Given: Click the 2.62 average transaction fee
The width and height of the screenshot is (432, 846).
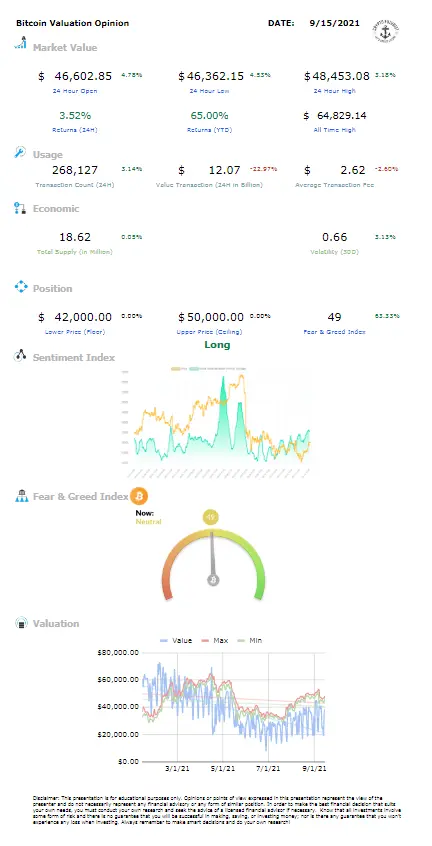Looking at the screenshot, I should pyautogui.click(x=355, y=170).
